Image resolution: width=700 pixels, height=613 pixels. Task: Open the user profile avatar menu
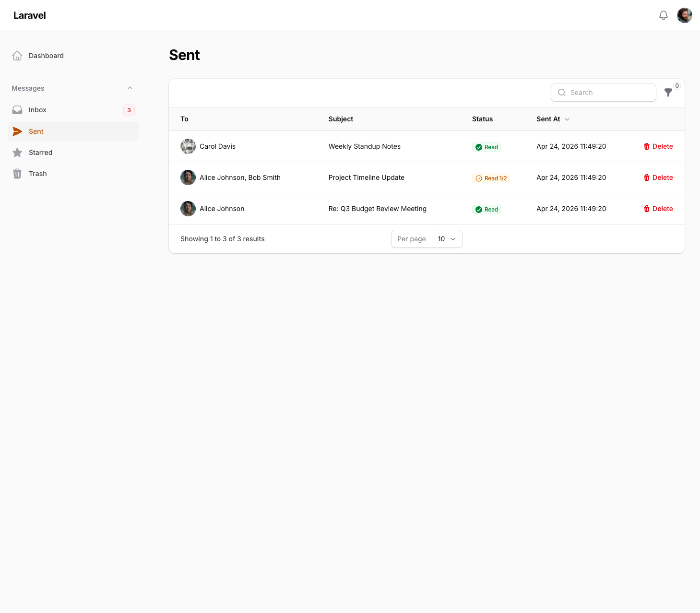[x=684, y=15]
